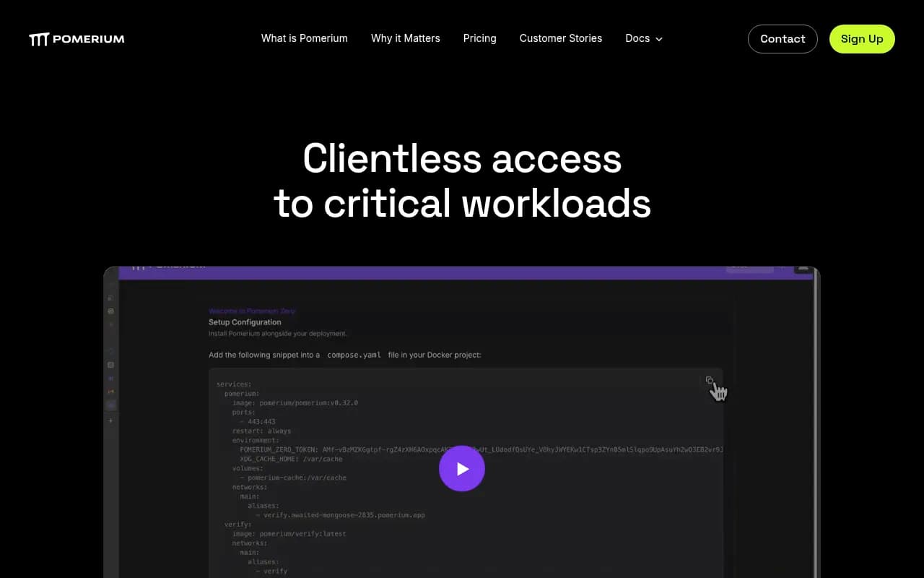924x578 pixels.
Task: Click the green Sign Up button
Action: pos(862,39)
